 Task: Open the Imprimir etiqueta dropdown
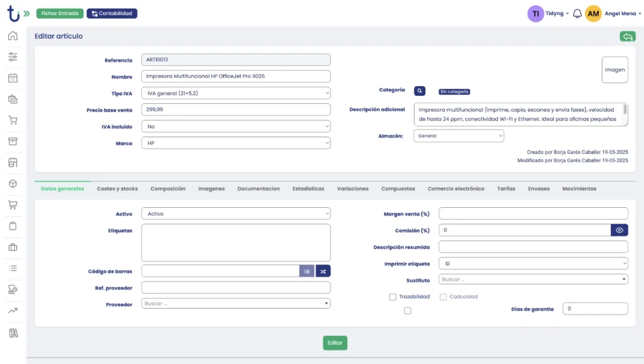coord(533,264)
